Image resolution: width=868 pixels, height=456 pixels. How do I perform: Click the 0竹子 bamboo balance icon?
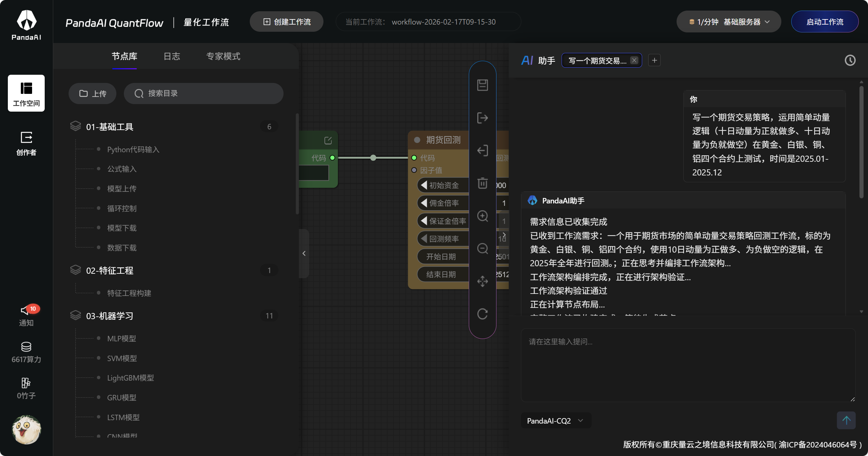26,388
